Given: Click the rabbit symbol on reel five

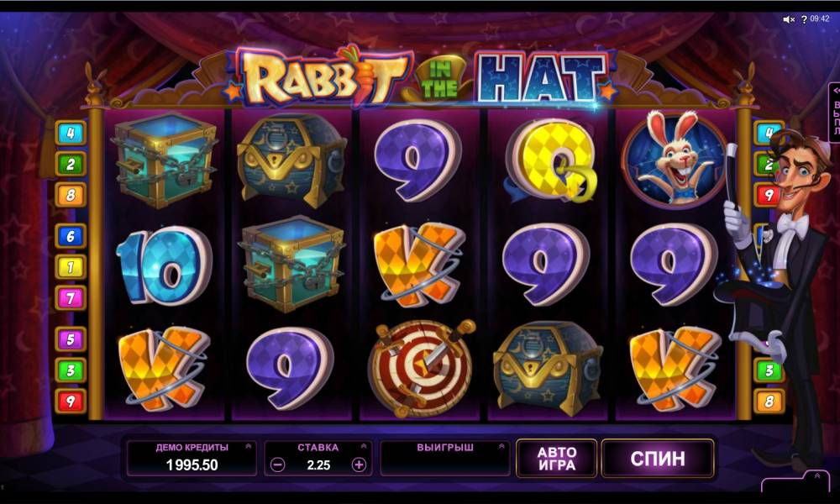Looking at the screenshot, I should click(x=674, y=159).
